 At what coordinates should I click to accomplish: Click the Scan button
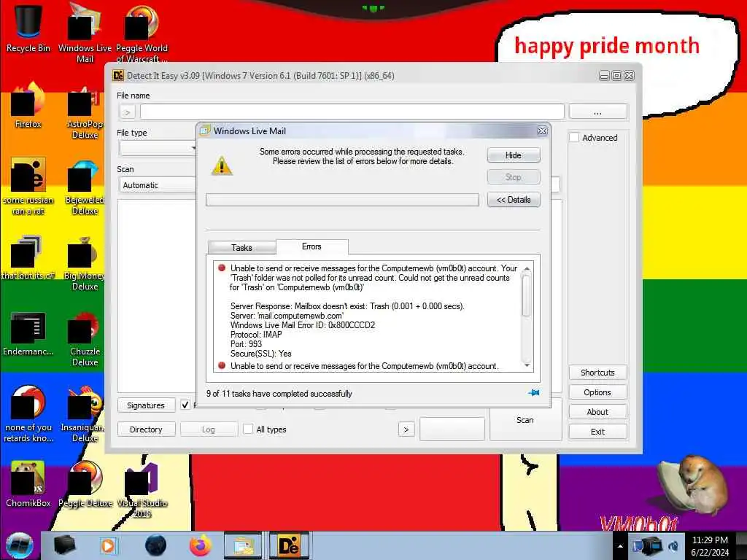click(525, 419)
